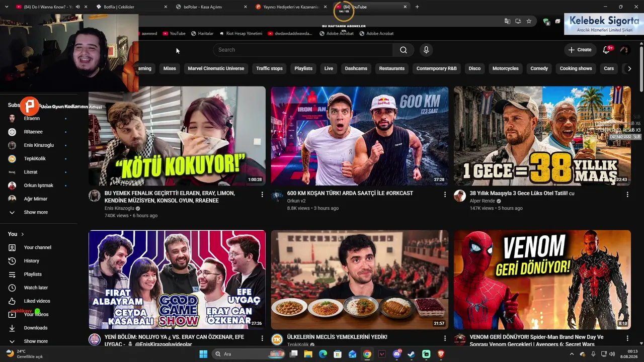Viewport: 644px width, 362px height.
Task: Bookmark this page with the star icon
Action: click(x=529, y=21)
